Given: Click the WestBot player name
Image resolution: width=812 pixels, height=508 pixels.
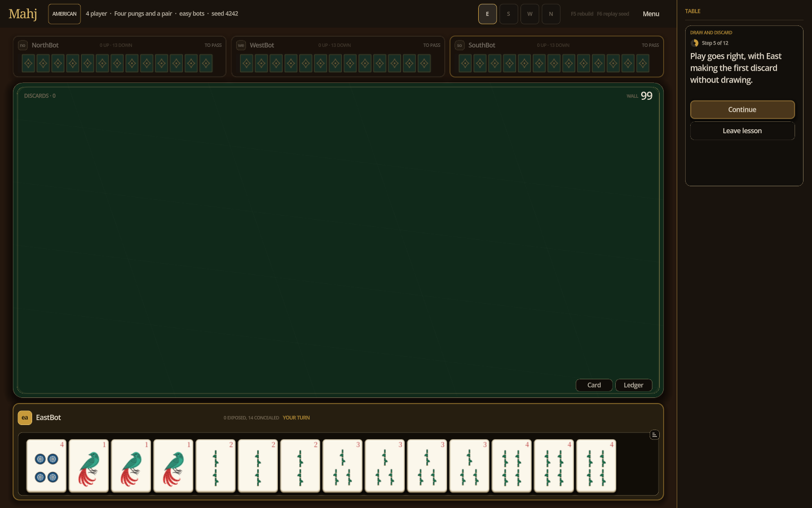Looking at the screenshot, I should (x=262, y=45).
